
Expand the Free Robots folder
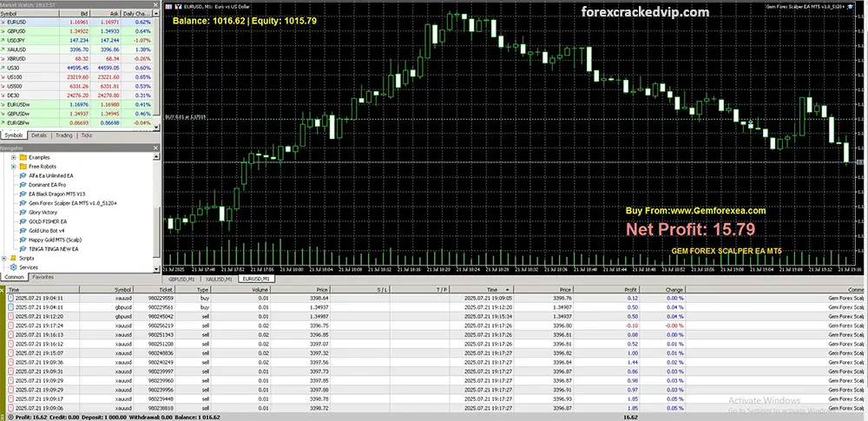point(13,166)
